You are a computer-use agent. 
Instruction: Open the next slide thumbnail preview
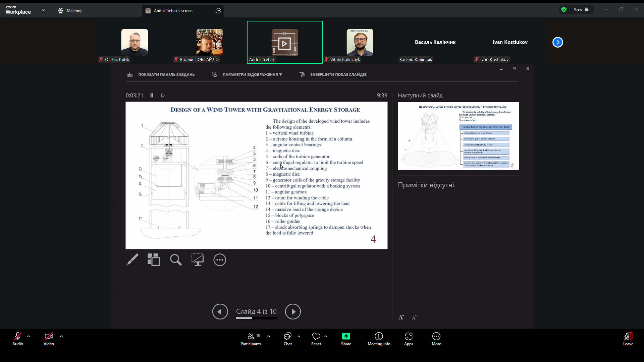click(x=458, y=136)
